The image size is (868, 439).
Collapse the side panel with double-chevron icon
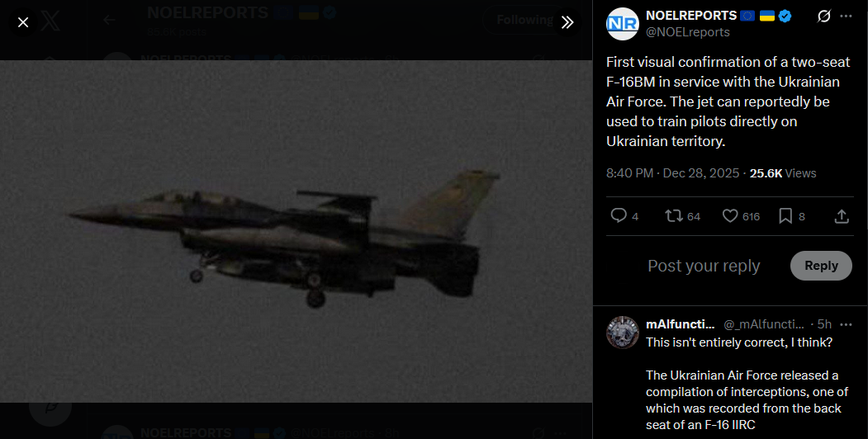[567, 22]
